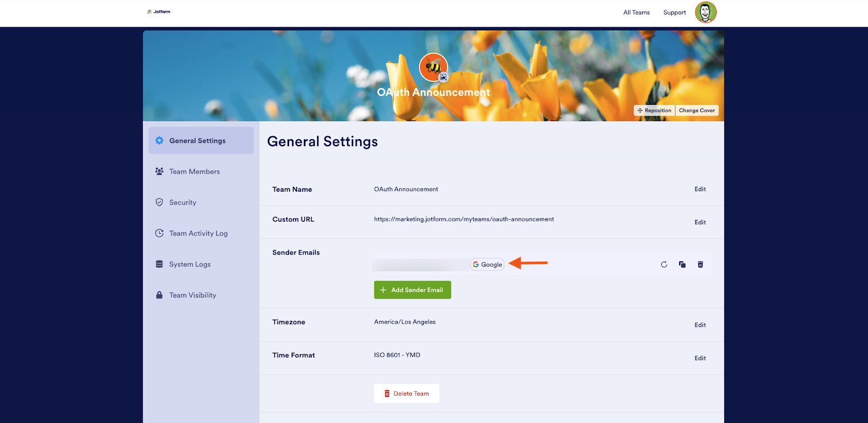Open General Settings section
This screenshot has height=423, width=868.
pyautogui.click(x=201, y=141)
